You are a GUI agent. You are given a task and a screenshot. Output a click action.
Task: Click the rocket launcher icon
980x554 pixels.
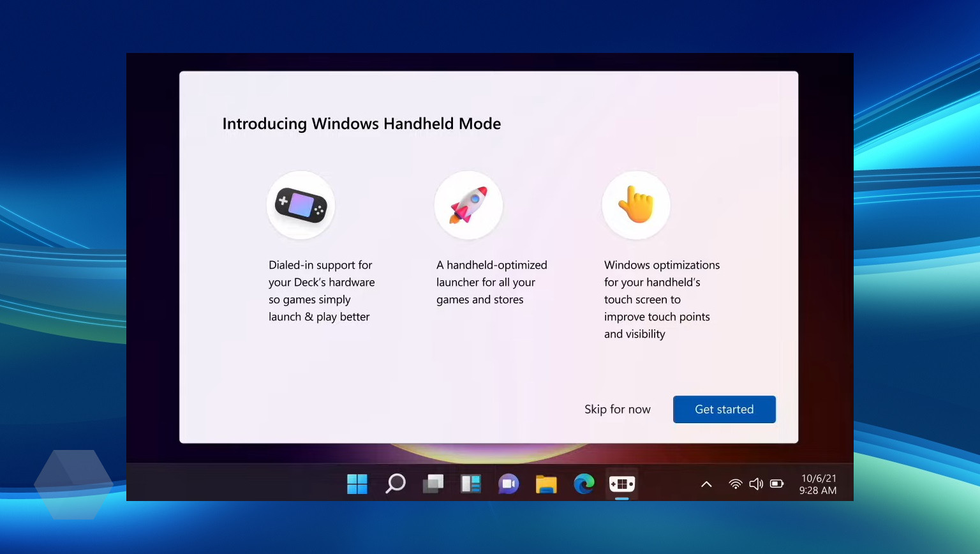pos(468,205)
